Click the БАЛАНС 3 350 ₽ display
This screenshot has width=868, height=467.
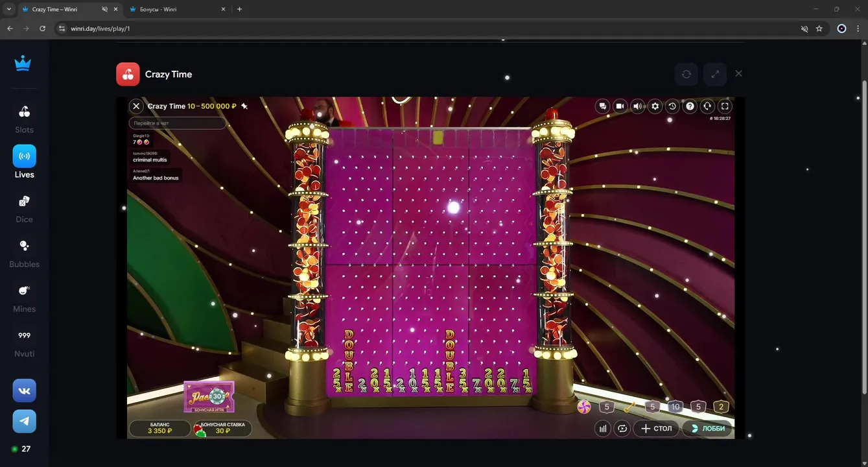pyautogui.click(x=159, y=428)
